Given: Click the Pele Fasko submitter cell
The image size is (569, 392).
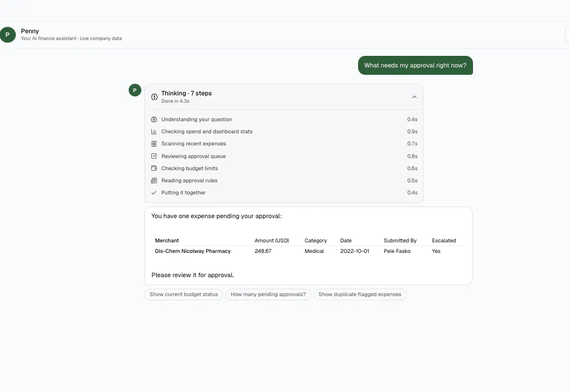Looking at the screenshot, I should 397,251.
